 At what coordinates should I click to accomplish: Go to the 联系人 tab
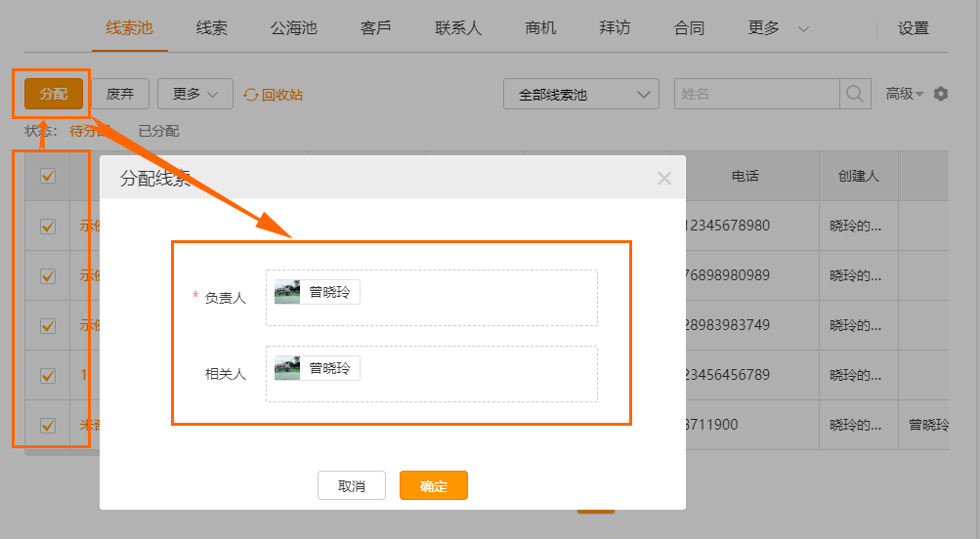point(458,28)
